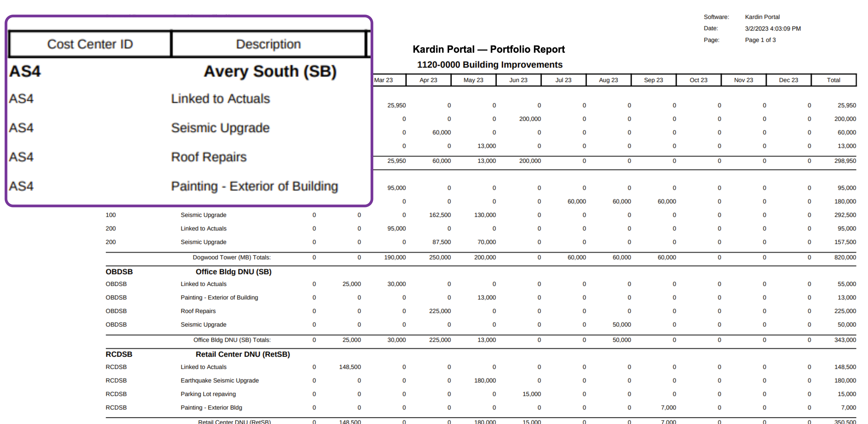This screenshot has width=868, height=424.
Task: Click Painting - Exterior of Building in zoomed inset
Action: [x=254, y=186]
